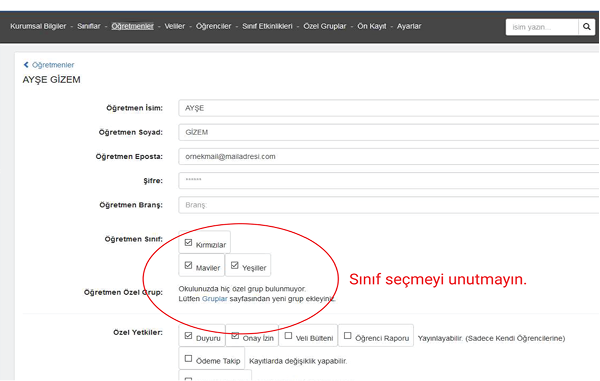This screenshot has height=381, width=600.
Task: Uncheck the Maviler class checkbox
Action: [188, 265]
